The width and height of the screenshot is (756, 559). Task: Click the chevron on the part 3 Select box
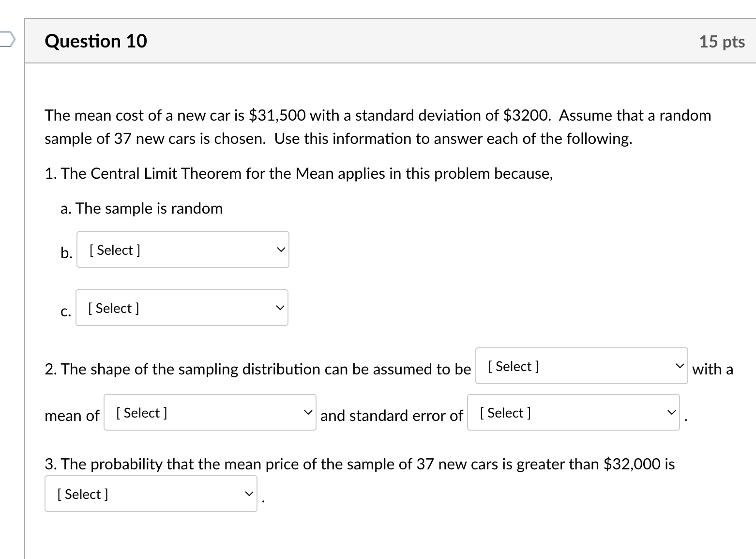pyautogui.click(x=248, y=493)
